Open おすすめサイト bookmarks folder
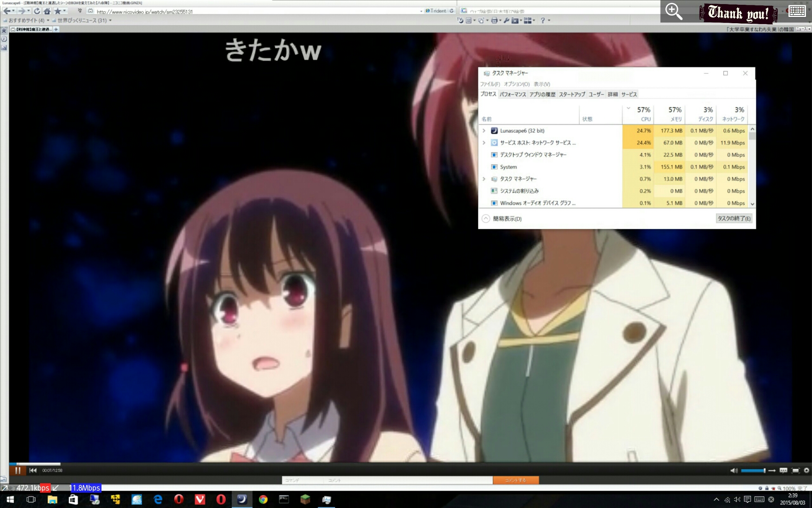This screenshot has height=508, width=812. tap(26, 20)
